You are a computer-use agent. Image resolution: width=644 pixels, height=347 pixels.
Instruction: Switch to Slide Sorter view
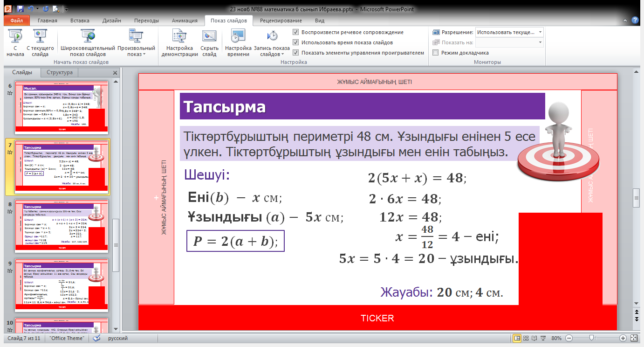[x=526, y=338]
